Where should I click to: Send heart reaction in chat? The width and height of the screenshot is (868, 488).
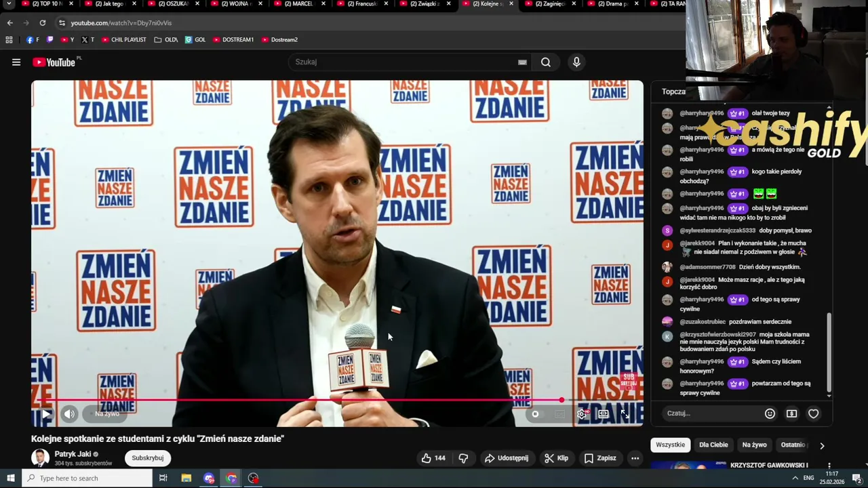[x=813, y=413]
